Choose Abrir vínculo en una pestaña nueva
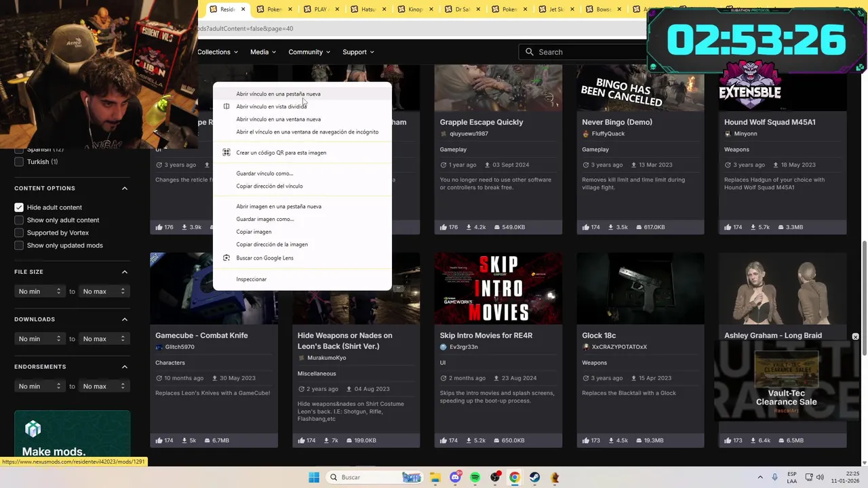 [302, 94]
